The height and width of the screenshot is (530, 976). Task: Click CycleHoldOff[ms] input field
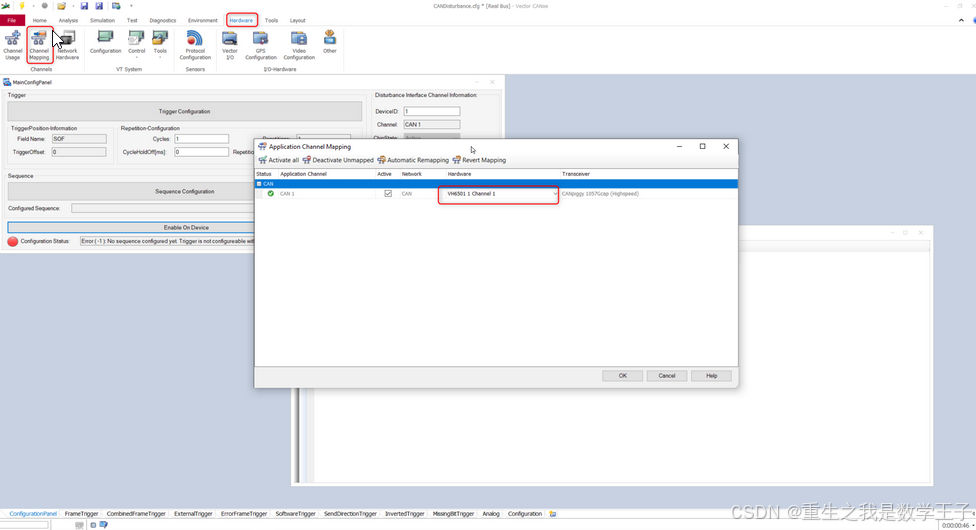click(x=202, y=152)
